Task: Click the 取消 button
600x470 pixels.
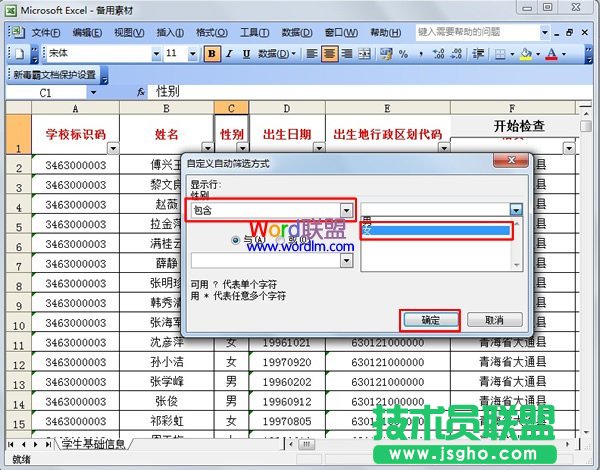Action: coord(494,320)
